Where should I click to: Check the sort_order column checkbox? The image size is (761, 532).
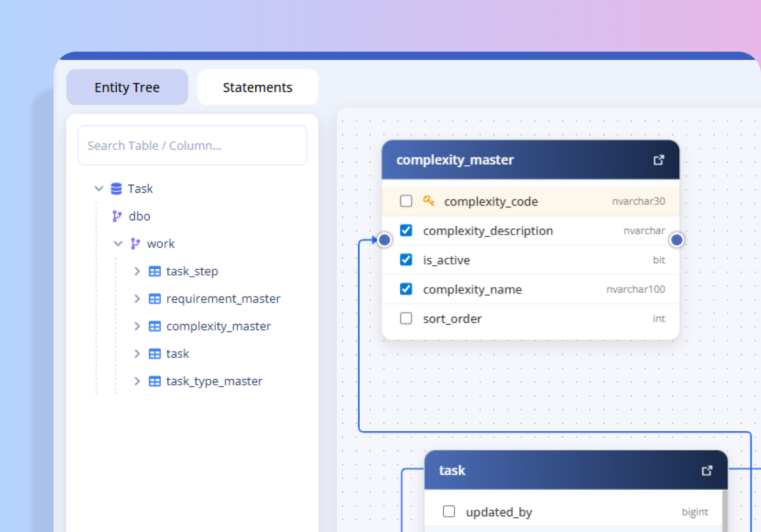[406, 318]
